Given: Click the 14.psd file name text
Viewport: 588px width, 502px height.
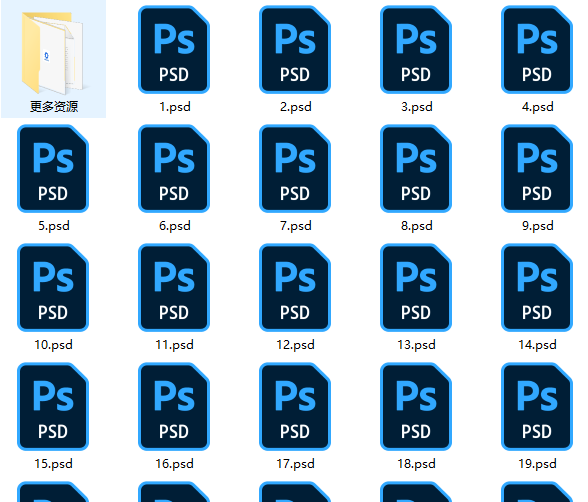Looking at the screenshot, I should tap(537, 345).
